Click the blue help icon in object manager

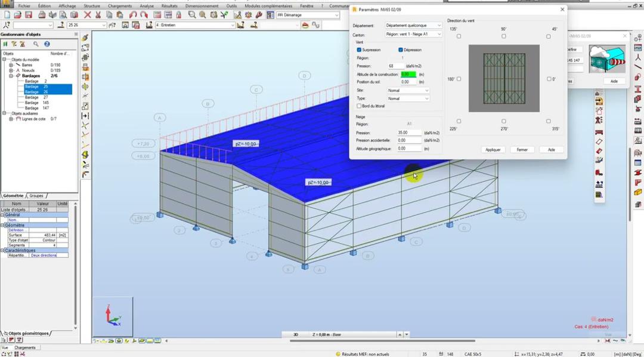point(47,44)
